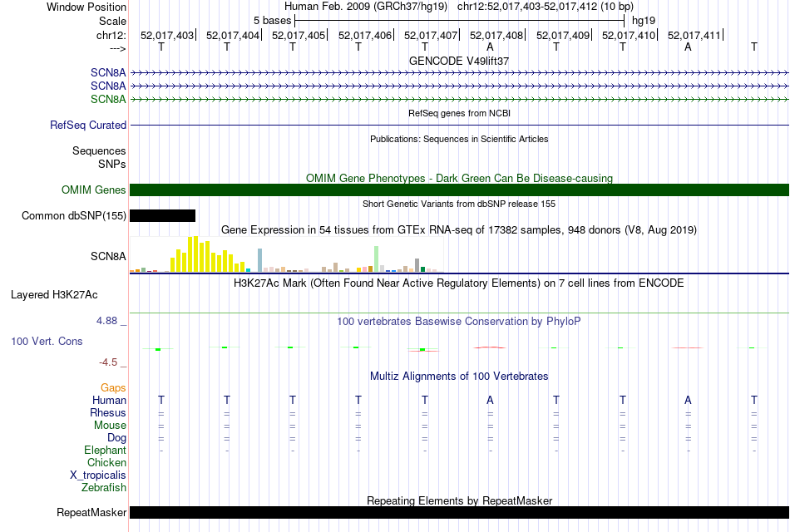Click the Dog species label

(x=116, y=438)
